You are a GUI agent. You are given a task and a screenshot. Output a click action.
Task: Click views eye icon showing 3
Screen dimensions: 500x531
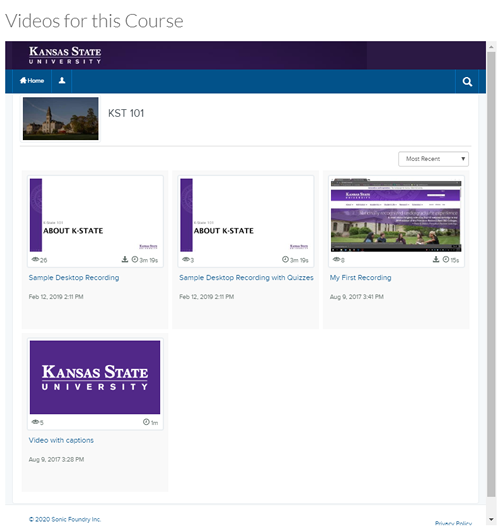(186, 259)
